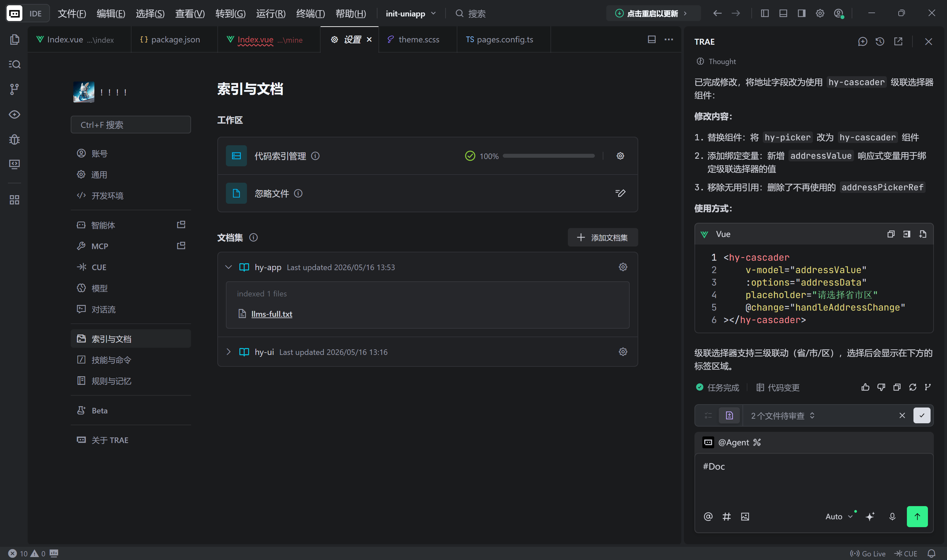Click the @ mention icon in chat input
The height and width of the screenshot is (560, 947).
[708, 516]
